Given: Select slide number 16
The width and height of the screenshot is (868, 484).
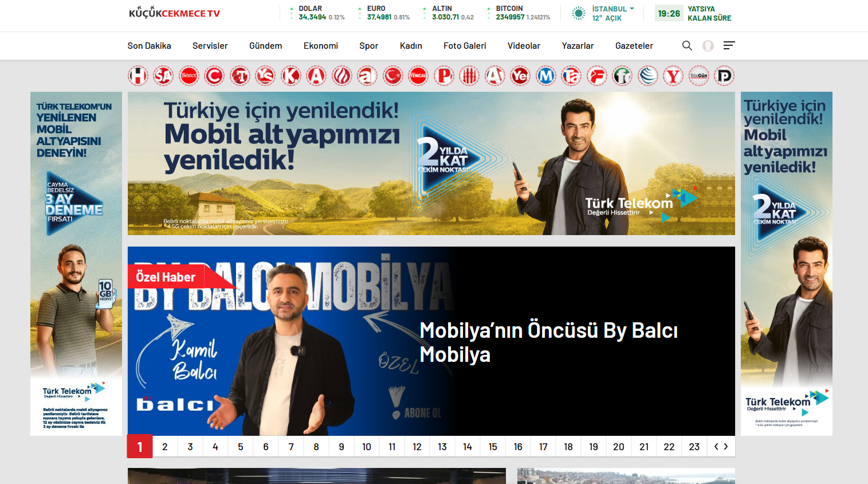Looking at the screenshot, I should click(x=518, y=447).
